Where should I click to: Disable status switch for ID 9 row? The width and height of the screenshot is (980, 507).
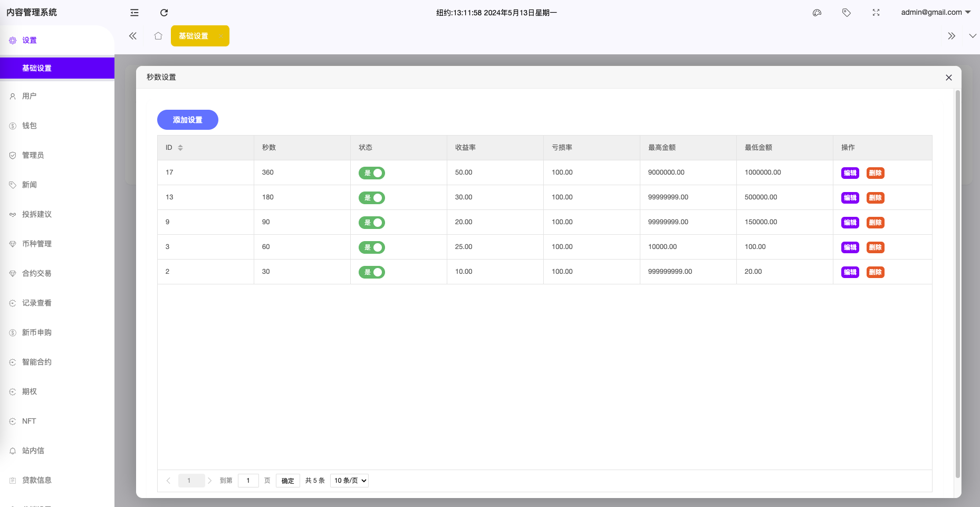372,223
